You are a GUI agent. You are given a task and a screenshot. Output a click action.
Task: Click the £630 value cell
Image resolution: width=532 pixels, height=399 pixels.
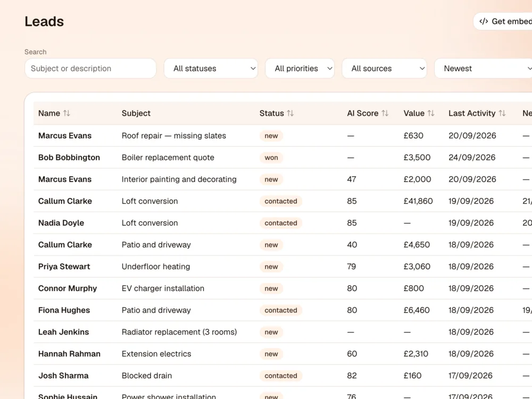(x=413, y=136)
